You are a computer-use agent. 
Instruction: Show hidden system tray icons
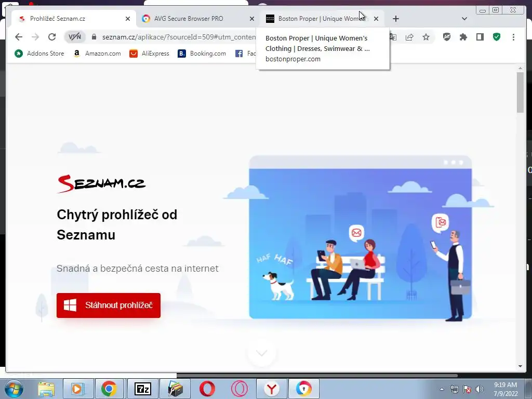point(442,389)
